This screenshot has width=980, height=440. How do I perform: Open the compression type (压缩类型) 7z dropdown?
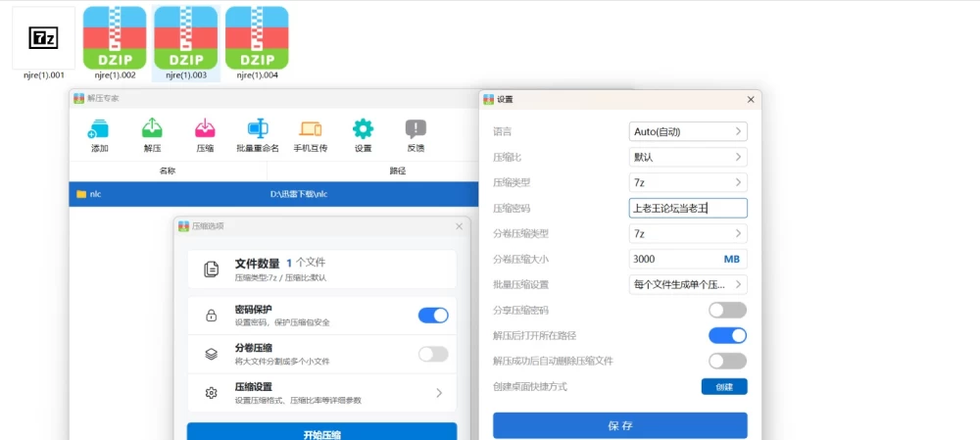coord(688,182)
